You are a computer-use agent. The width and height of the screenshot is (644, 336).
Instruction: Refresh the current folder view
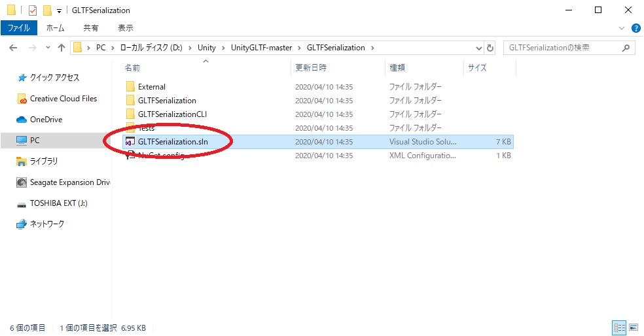tap(490, 48)
